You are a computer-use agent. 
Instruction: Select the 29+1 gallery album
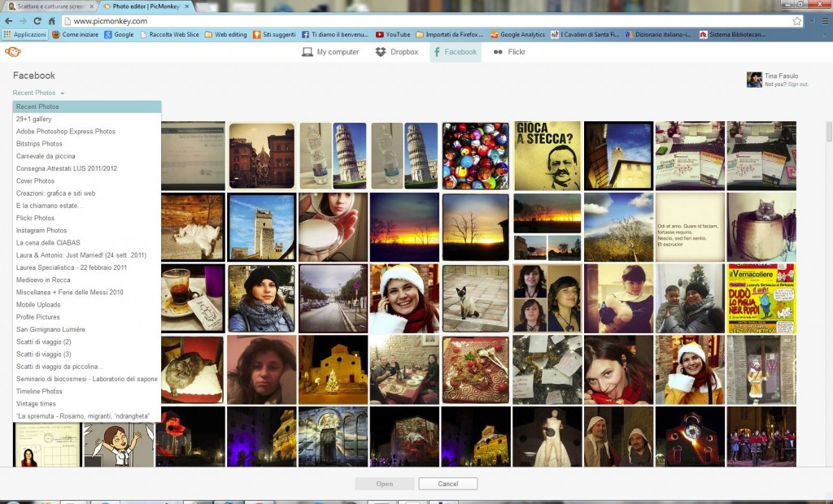[x=86, y=119]
